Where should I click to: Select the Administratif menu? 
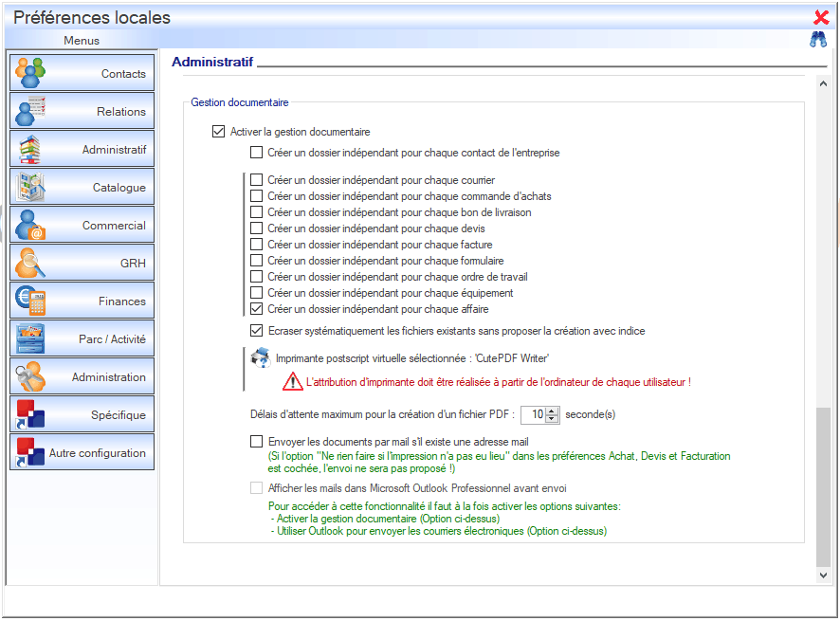[x=82, y=149]
